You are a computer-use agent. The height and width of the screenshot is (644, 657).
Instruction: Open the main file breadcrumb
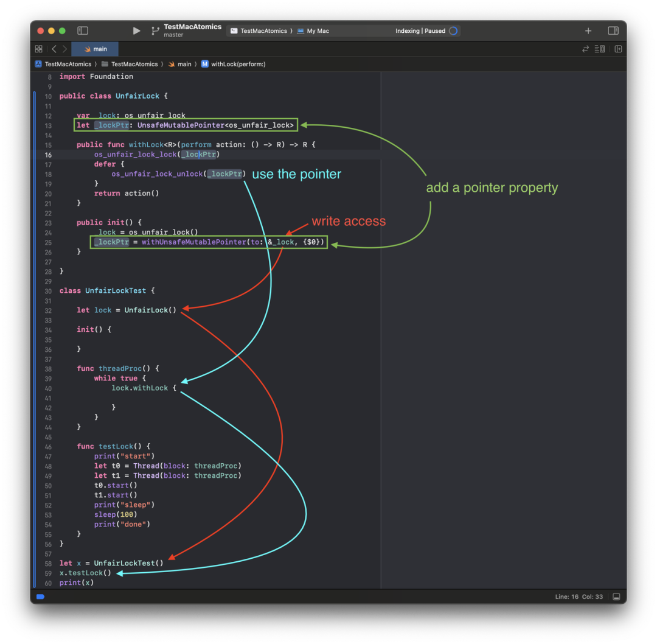tap(180, 64)
